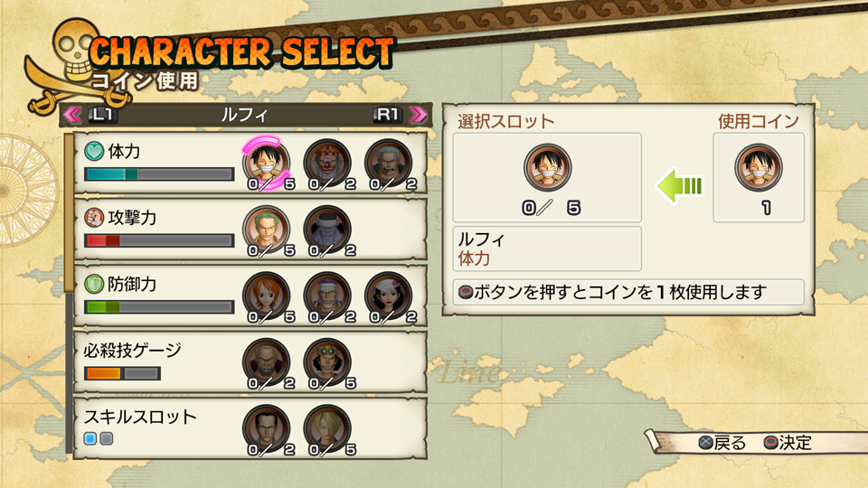Click the 戻る back button
The image size is (868, 488).
pyautogui.click(x=722, y=443)
